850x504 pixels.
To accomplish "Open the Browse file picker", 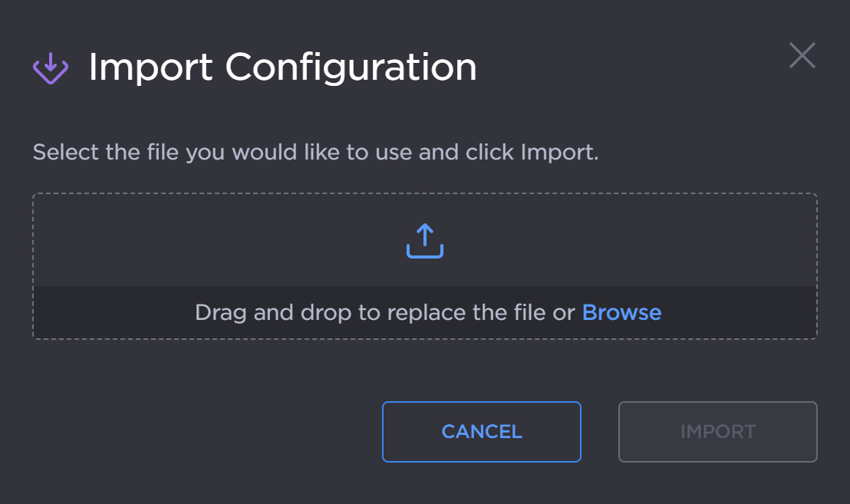I will point(621,312).
